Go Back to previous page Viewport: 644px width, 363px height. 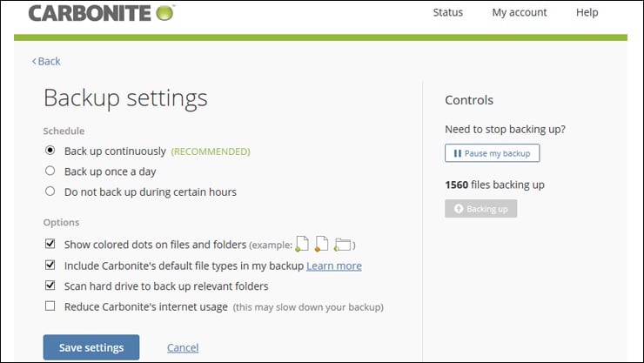pos(46,61)
